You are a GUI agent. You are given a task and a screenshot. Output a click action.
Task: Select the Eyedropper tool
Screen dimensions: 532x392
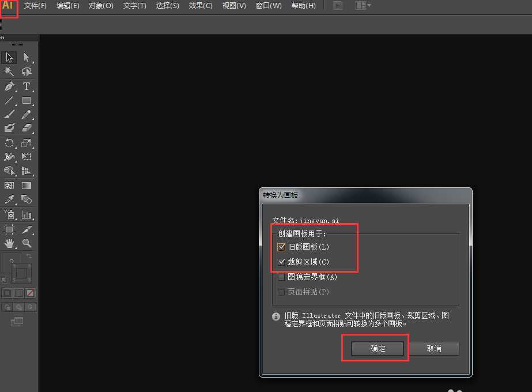coord(9,199)
